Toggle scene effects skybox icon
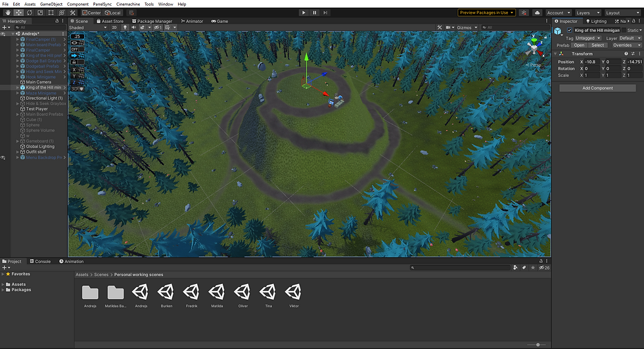The image size is (644, 349). 143,28
